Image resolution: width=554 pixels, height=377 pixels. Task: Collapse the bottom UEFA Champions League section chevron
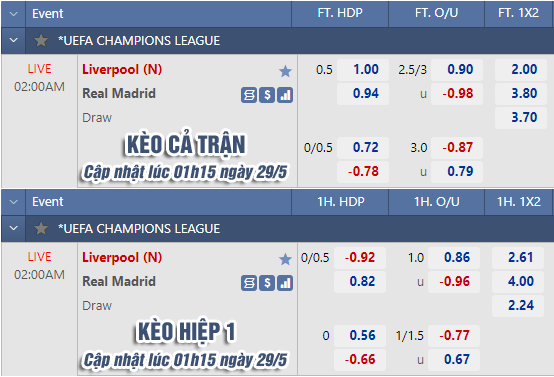pyautogui.click(x=13, y=228)
